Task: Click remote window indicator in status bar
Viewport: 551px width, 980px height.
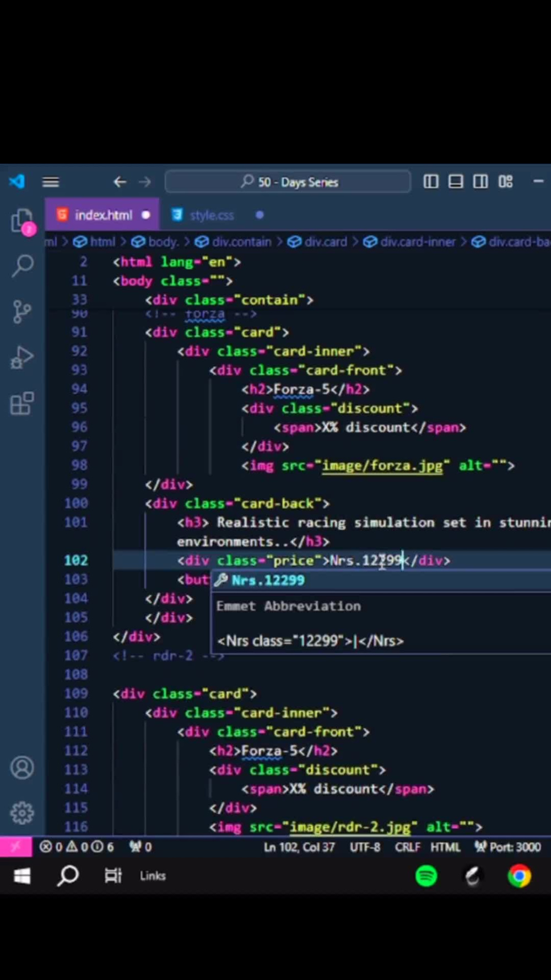Action: click(15, 847)
